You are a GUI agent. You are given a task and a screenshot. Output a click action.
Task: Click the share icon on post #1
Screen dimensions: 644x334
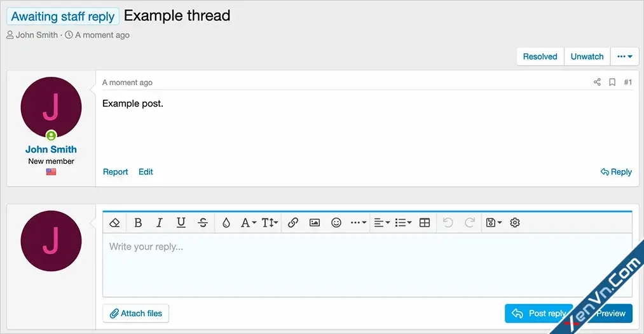597,82
